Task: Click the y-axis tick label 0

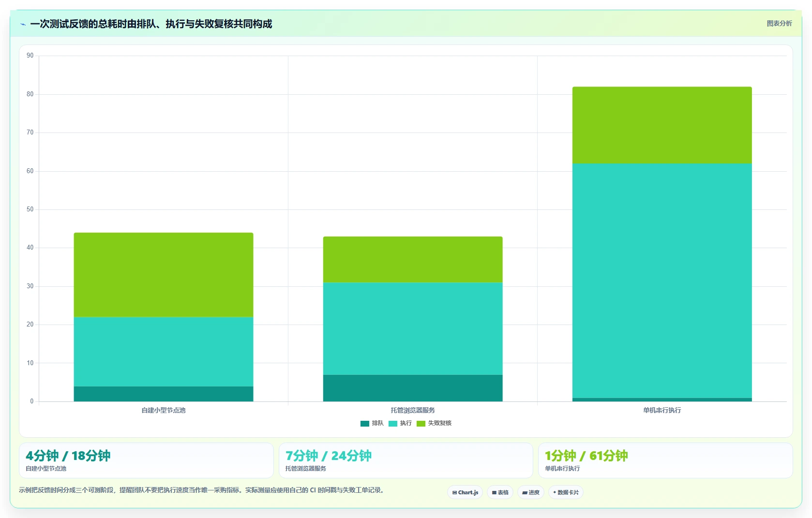Action: 32,401
